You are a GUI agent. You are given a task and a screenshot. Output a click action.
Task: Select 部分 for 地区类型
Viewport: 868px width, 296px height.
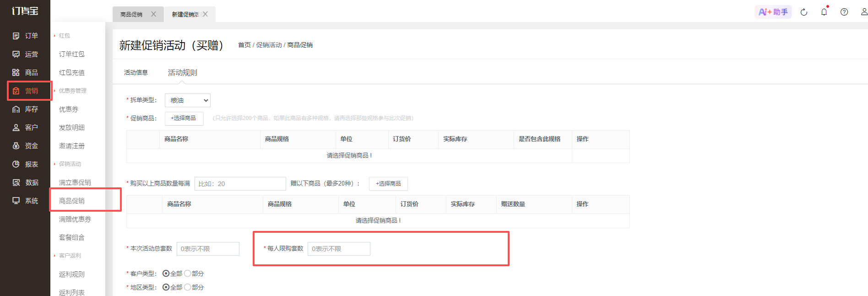click(x=187, y=287)
